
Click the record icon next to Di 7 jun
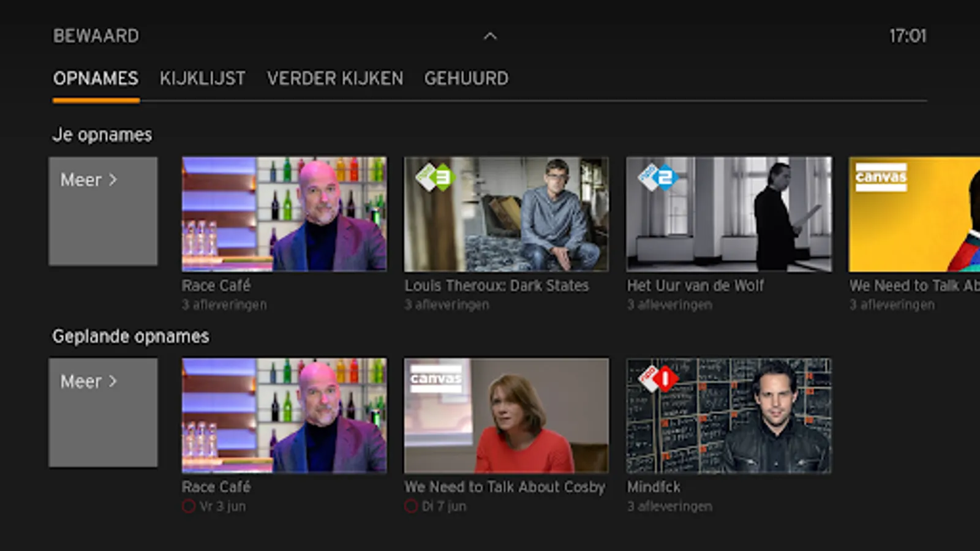[411, 506]
